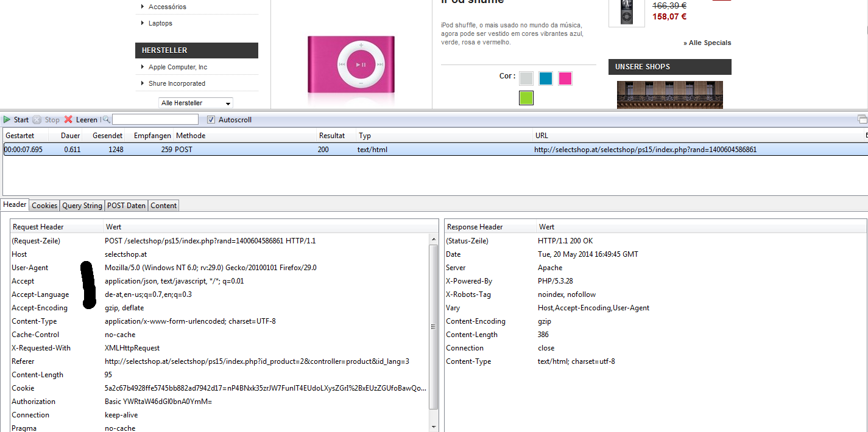Open the Cookies tab
The width and height of the screenshot is (868, 432).
click(44, 206)
